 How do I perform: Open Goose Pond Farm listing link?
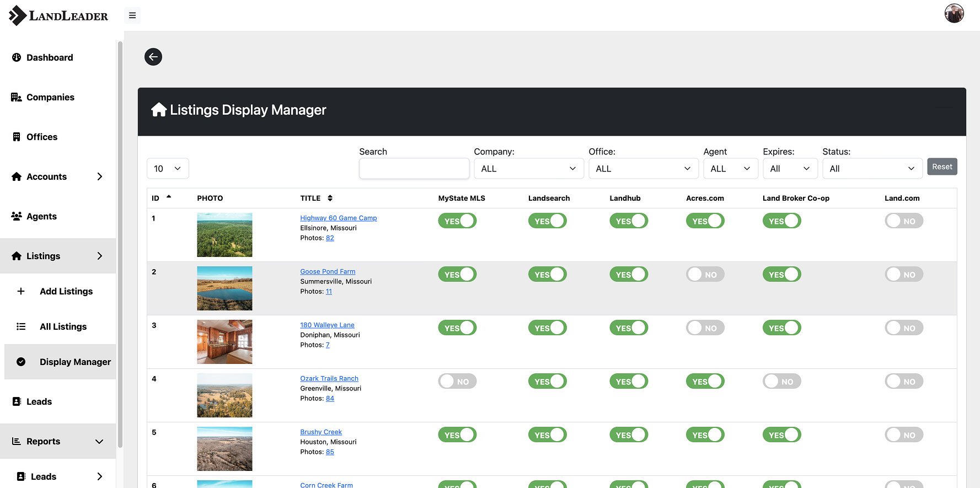pos(328,271)
